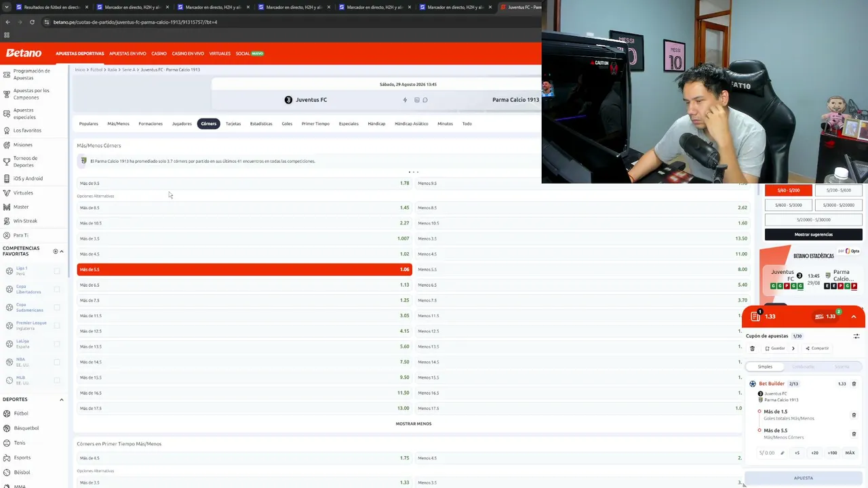Image resolution: width=868 pixels, height=488 pixels.
Task: Add a favorite competition with plus icon
Action: tap(56, 251)
